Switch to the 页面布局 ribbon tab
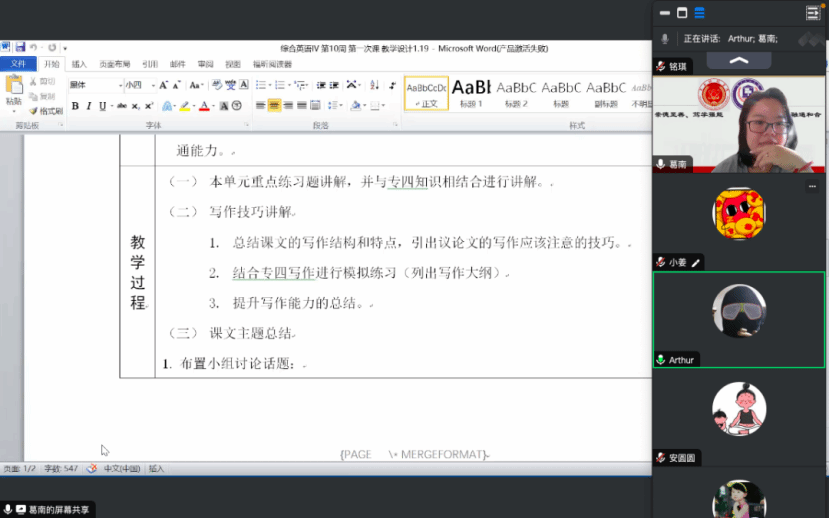This screenshot has height=519, width=830. click(114, 64)
